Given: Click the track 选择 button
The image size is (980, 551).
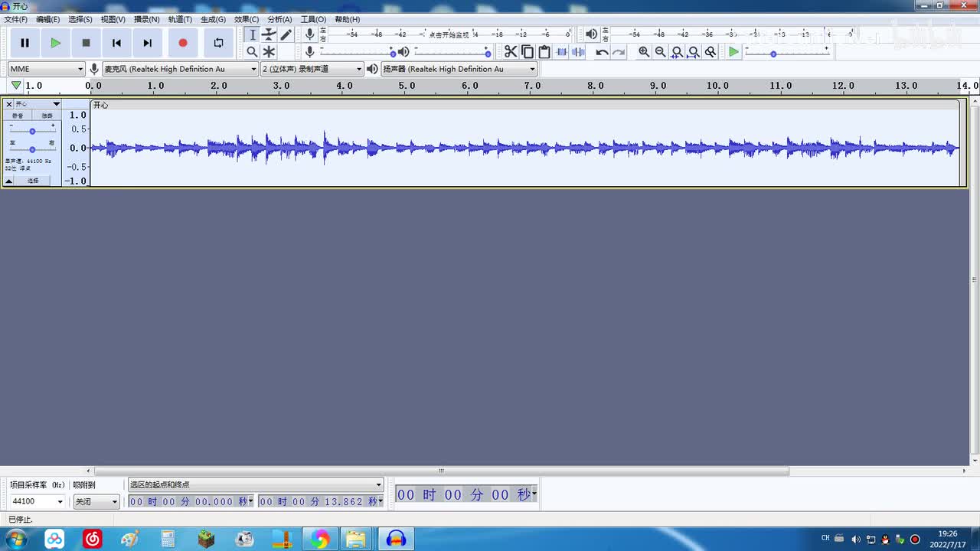Looking at the screenshot, I should (x=33, y=181).
